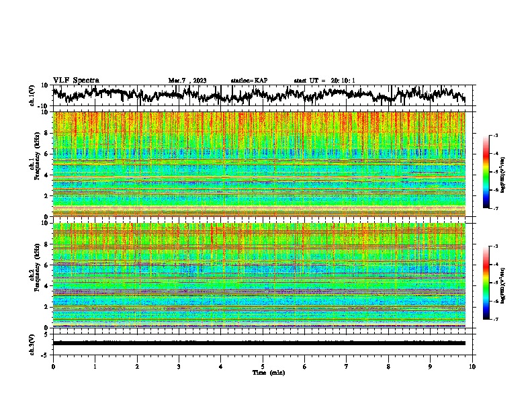Click the ch.1 "Frequency (kHz)" axis label

(x=37, y=156)
